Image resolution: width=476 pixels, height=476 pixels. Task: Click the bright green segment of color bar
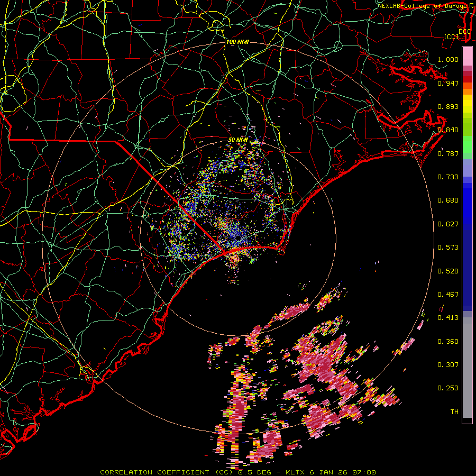[467, 144]
